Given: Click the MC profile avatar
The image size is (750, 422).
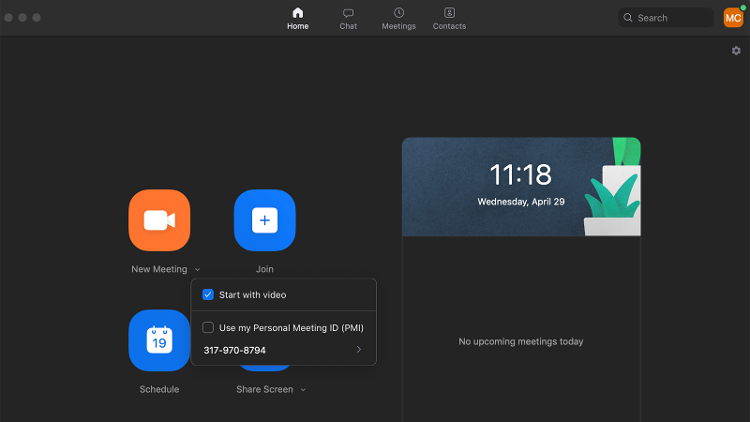Looking at the screenshot, I should (733, 18).
